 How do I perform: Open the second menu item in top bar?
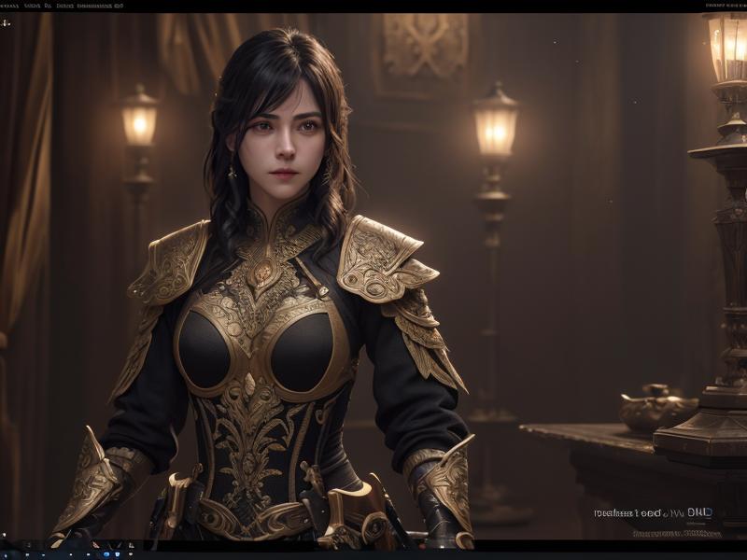click(x=32, y=6)
